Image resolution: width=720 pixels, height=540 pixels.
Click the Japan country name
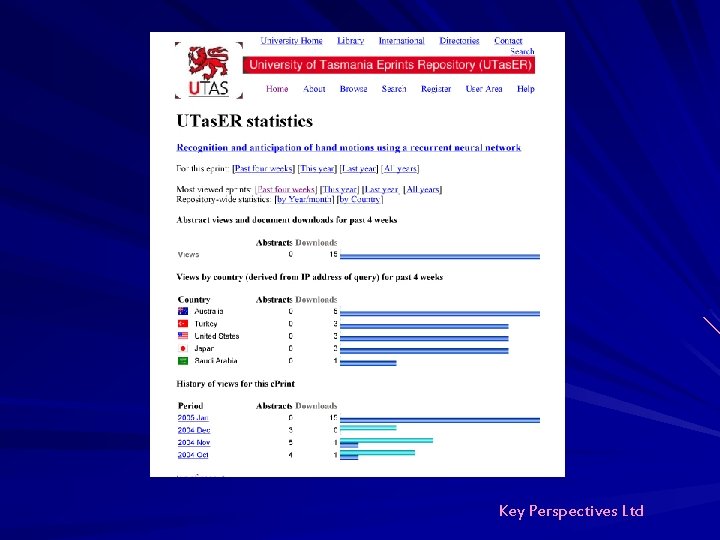pos(204,349)
